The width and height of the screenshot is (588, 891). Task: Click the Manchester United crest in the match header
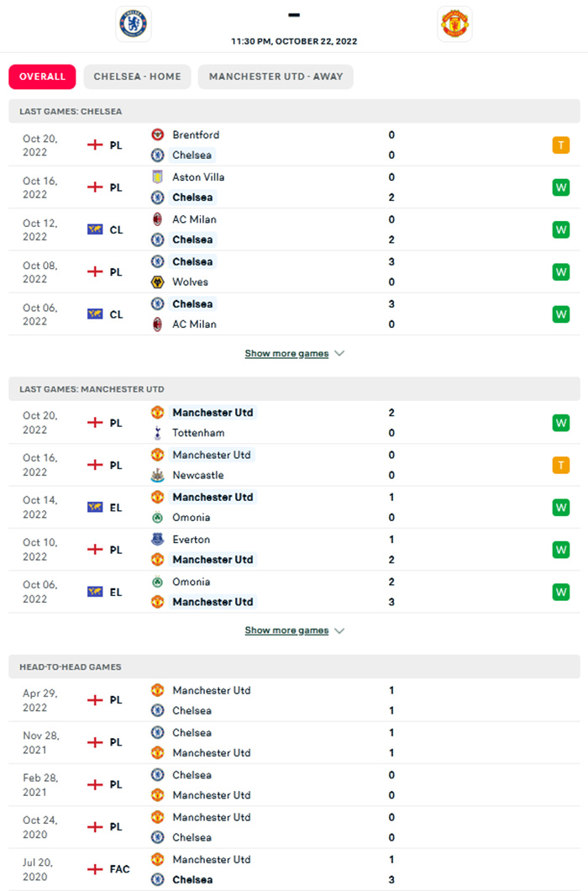(455, 24)
